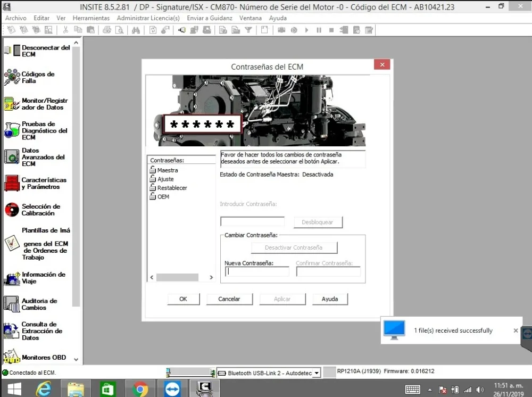This screenshot has height=397, width=532.
Task: Click the Find binoculars toolbar icon
Action: 136,30
